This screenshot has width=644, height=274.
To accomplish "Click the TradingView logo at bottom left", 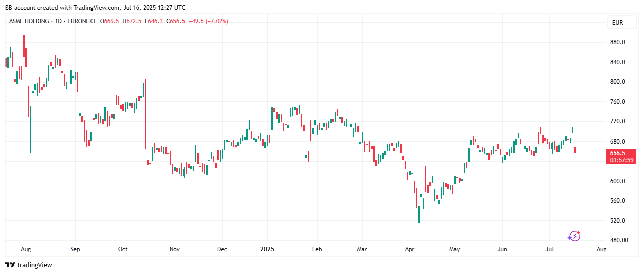I will tap(29, 265).
